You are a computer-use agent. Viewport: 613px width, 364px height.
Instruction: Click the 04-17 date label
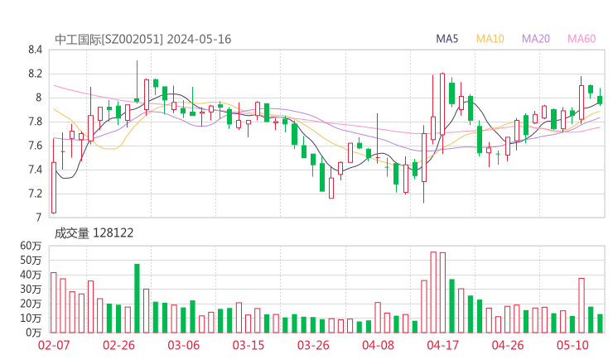pos(443,345)
